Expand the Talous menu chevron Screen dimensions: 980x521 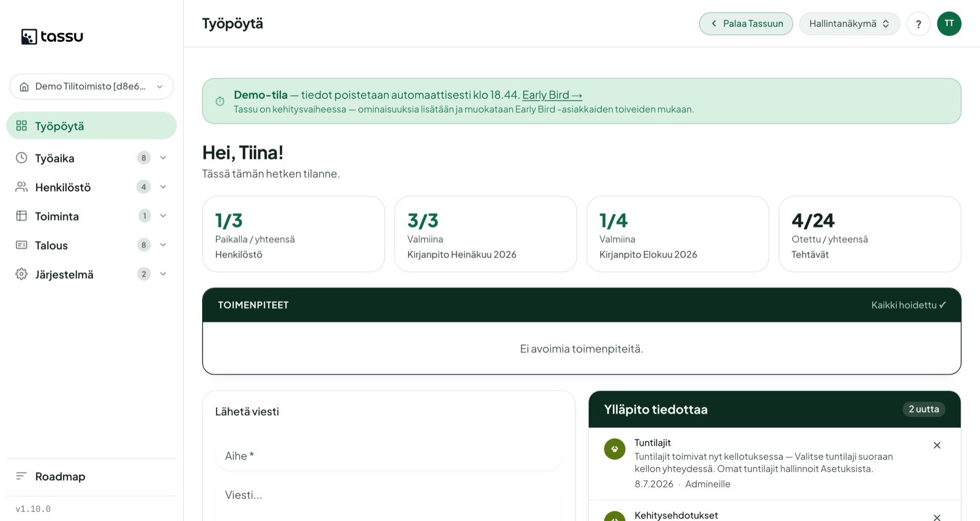pyautogui.click(x=163, y=245)
